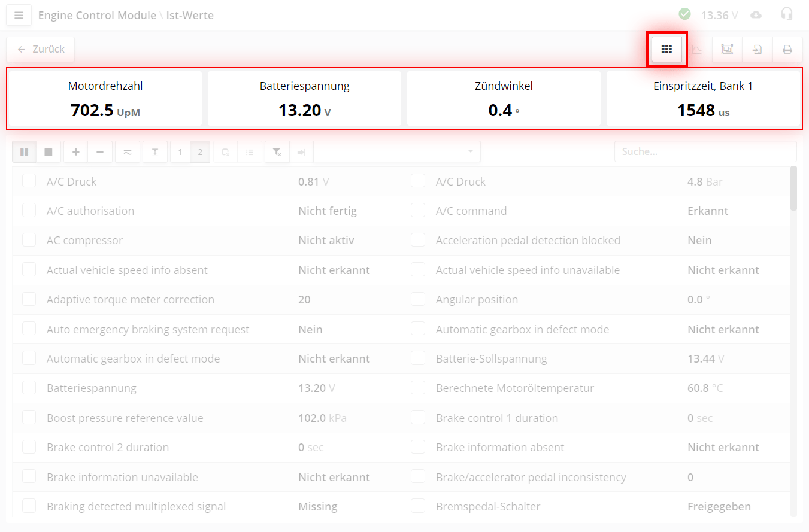
Task: Click the printer icon
Action: coord(787,50)
